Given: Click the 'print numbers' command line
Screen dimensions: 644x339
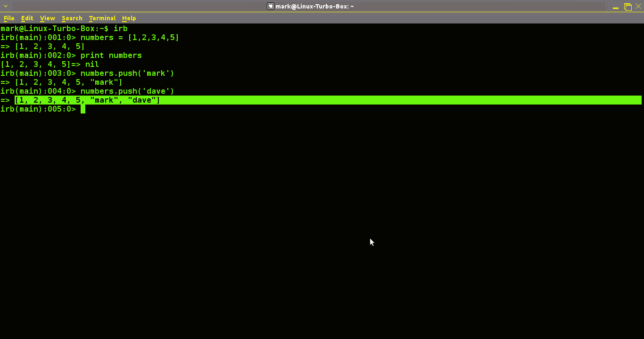Looking at the screenshot, I should click(x=71, y=55).
